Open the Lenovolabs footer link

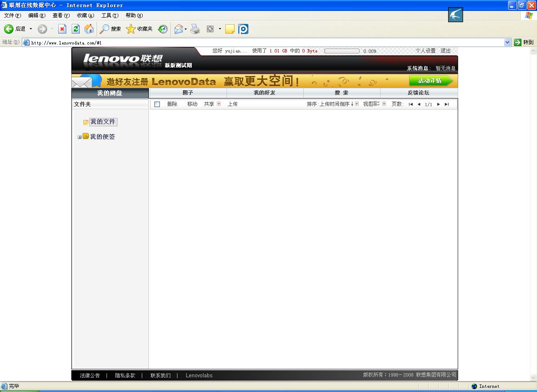[x=199, y=376]
